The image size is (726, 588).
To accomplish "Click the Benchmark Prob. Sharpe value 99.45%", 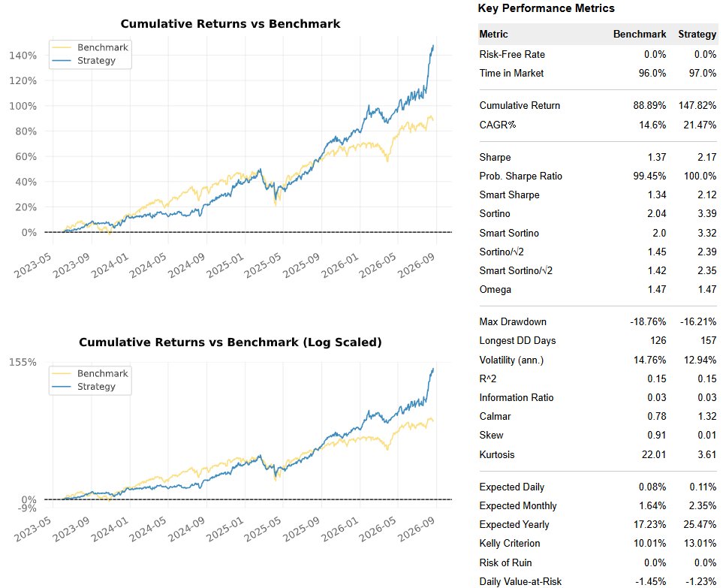I will 649,176.
